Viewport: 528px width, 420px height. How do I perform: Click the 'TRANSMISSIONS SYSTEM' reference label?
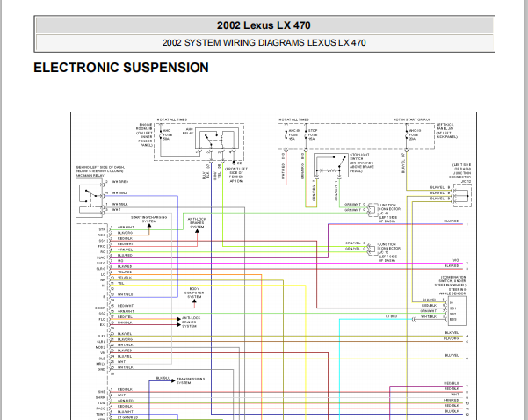pyautogui.click(x=191, y=381)
